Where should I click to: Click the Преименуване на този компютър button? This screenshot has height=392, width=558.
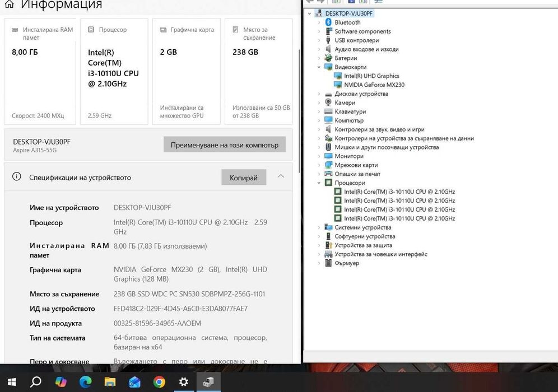(225, 144)
